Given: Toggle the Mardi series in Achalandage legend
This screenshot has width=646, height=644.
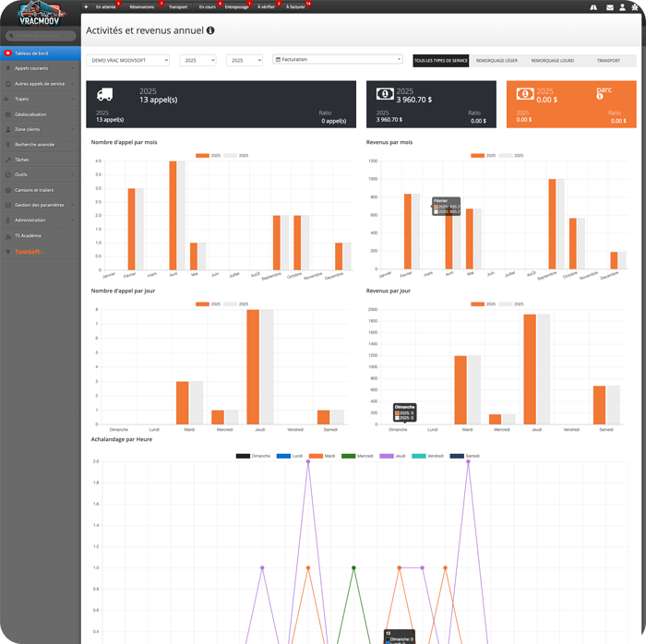Looking at the screenshot, I should tap(322, 456).
